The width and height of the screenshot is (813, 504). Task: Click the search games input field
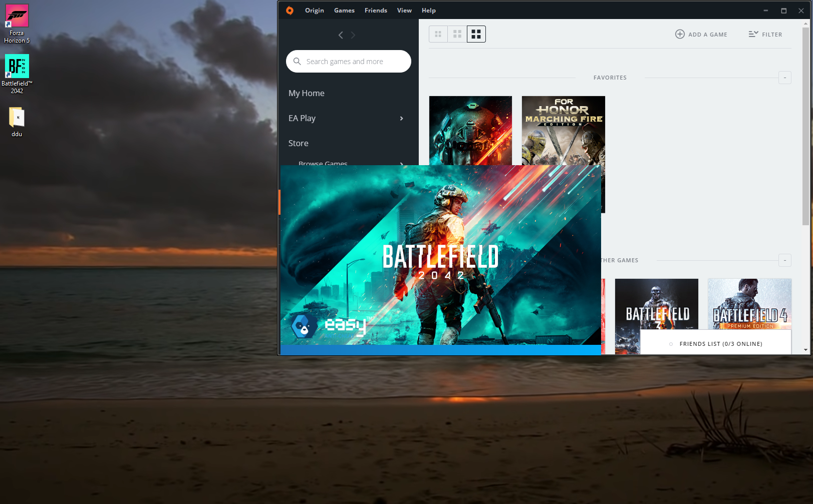tap(349, 61)
